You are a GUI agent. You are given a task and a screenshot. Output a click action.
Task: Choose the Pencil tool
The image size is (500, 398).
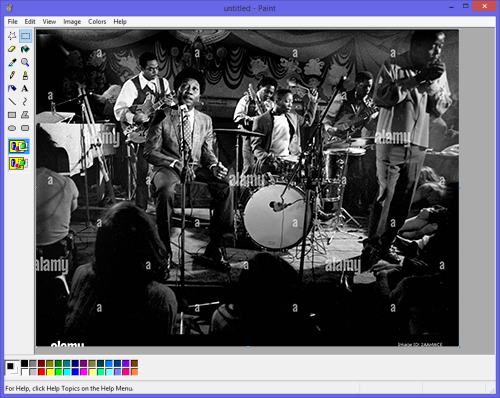(12, 75)
